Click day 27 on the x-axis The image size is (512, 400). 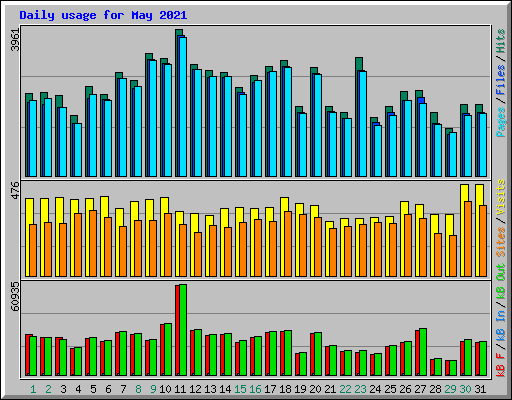pyautogui.click(x=420, y=389)
